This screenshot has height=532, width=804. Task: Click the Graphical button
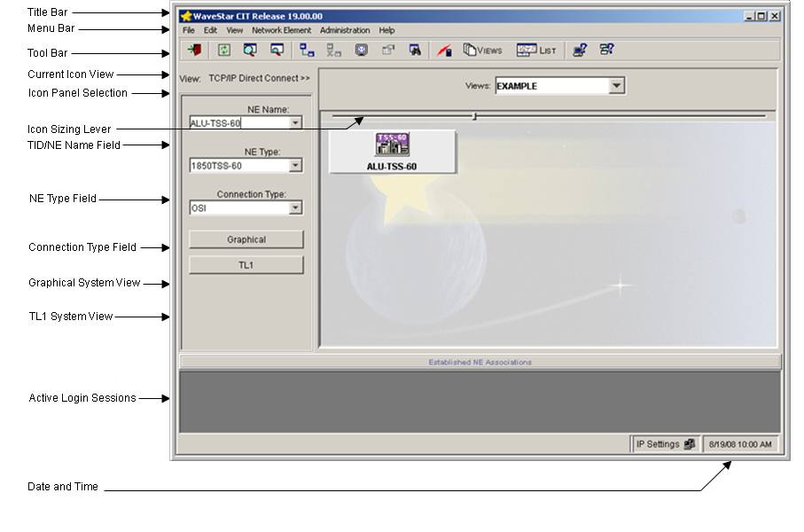(x=246, y=239)
